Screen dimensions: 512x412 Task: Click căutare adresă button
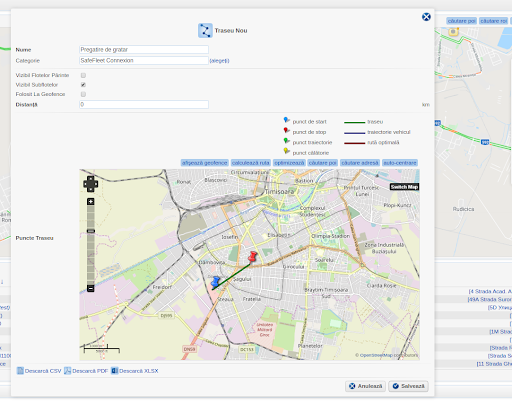tap(360, 163)
